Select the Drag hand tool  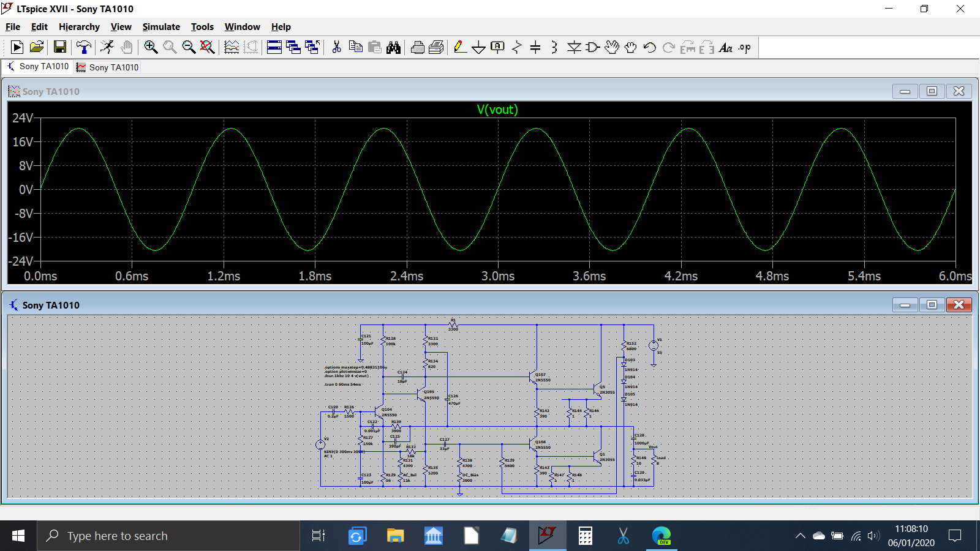(x=631, y=47)
